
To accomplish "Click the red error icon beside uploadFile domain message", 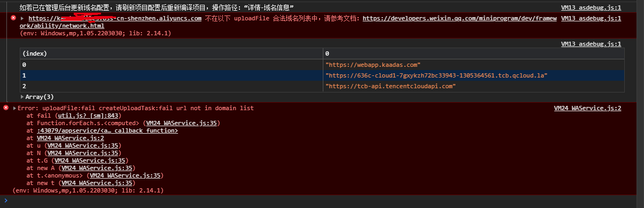I will click(13, 18).
